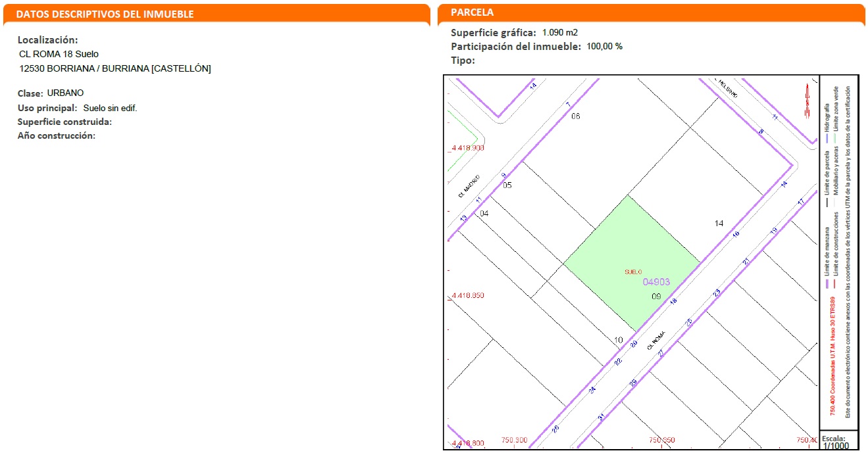Click the 'DATOS DESCRIPTIVOS DEL INMUEBLE' header
This screenshot has width=868, height=455.
[105, 14]
